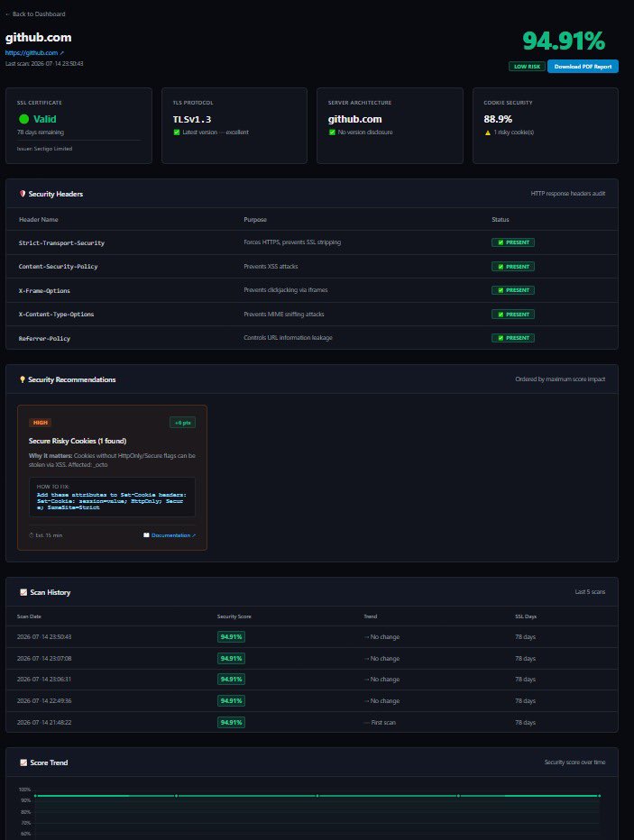Viewport: 634px width, 840px height.
Task: Click the 94.91% score badge for 22:49:36 scan
Action: click(x=231, y=700)
